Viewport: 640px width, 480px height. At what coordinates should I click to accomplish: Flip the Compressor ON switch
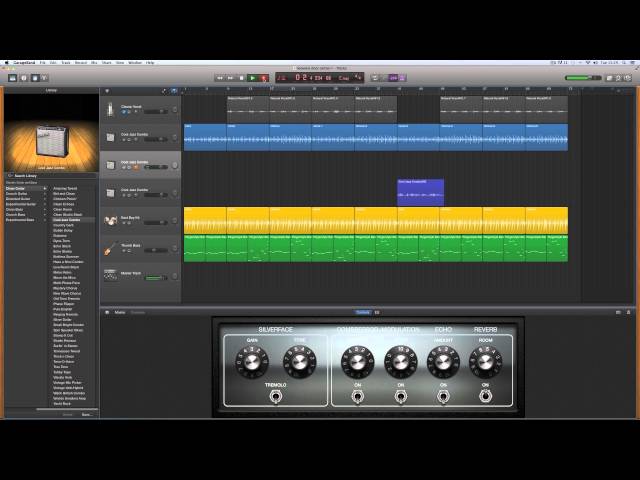tap(358, 396)
